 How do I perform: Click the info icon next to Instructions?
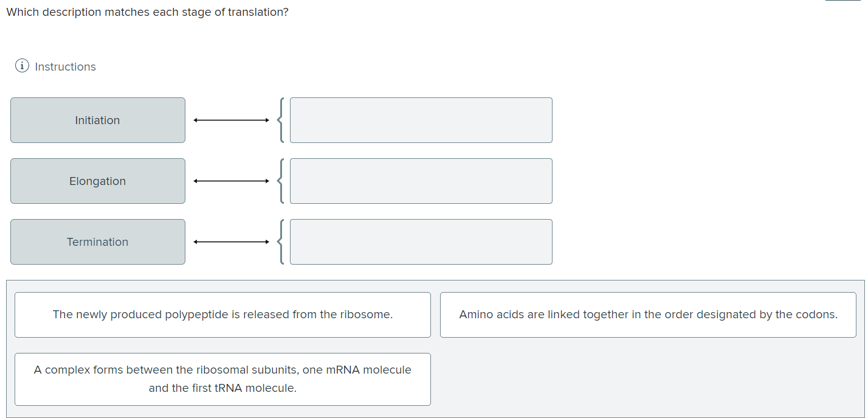click(x=22, y=66)
